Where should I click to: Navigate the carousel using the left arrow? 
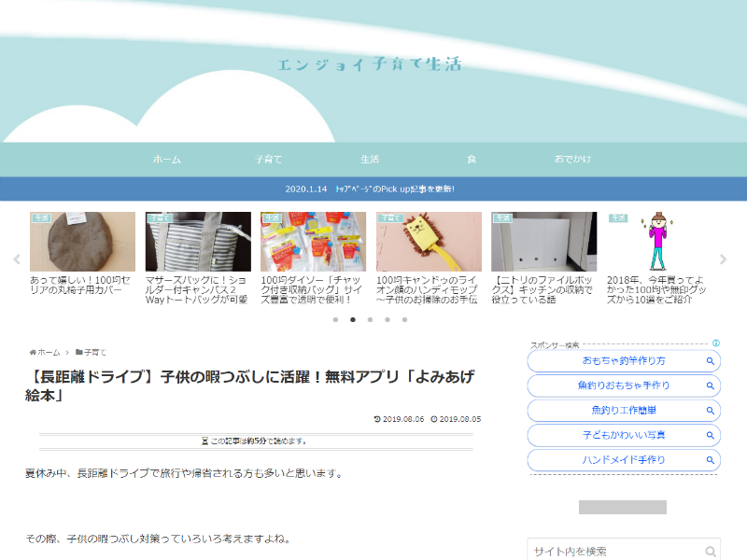tap(15, 259)
